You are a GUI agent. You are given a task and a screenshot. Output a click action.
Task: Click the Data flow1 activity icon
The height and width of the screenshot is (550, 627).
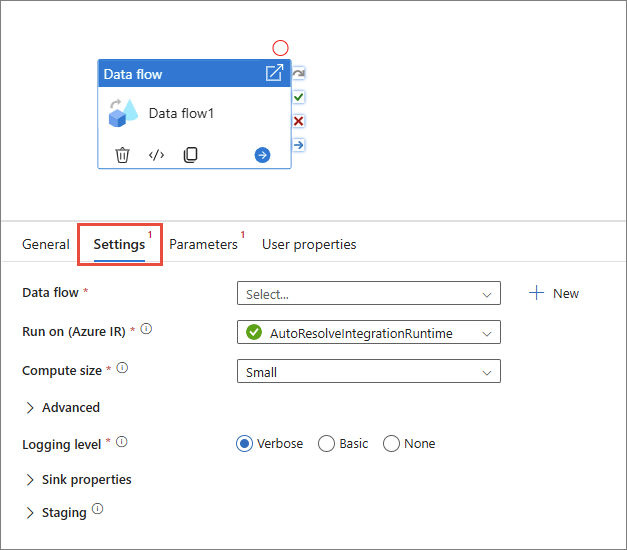click(123, 113)
